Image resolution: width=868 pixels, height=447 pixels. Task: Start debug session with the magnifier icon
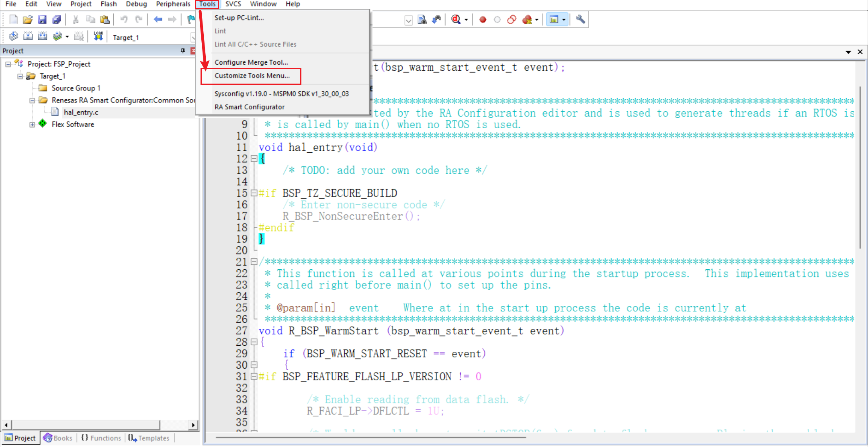point(456,19)
